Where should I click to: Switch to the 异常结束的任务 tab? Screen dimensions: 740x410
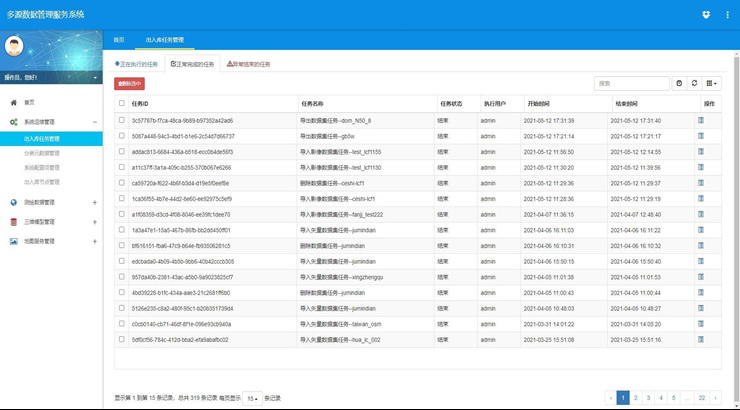(249, 64)
